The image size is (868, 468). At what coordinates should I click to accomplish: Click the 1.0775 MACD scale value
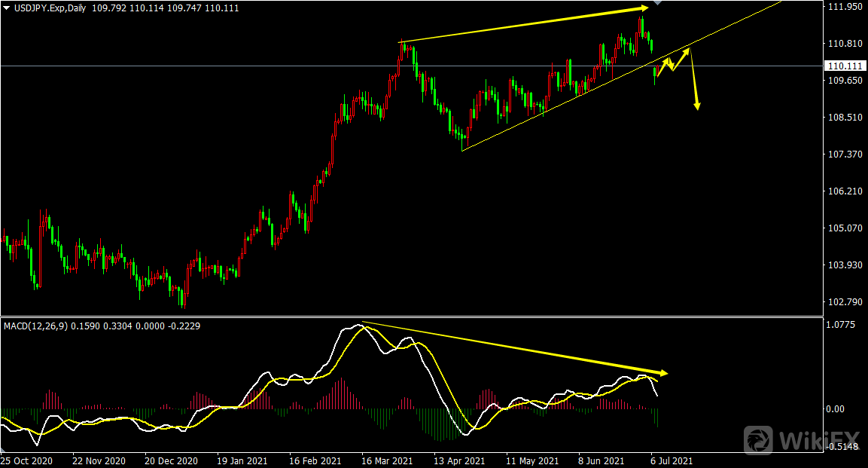click(x=842, y=326)
